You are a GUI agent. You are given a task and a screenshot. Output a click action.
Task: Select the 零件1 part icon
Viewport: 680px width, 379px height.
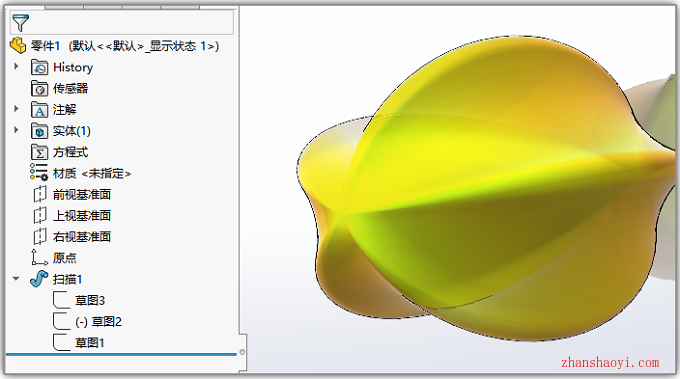point(18,45)
